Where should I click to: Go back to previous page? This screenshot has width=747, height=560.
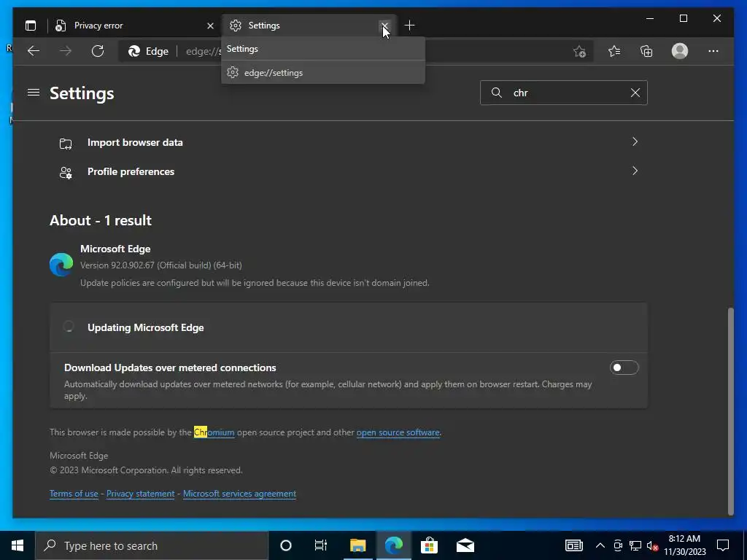[x=34, y=51]
